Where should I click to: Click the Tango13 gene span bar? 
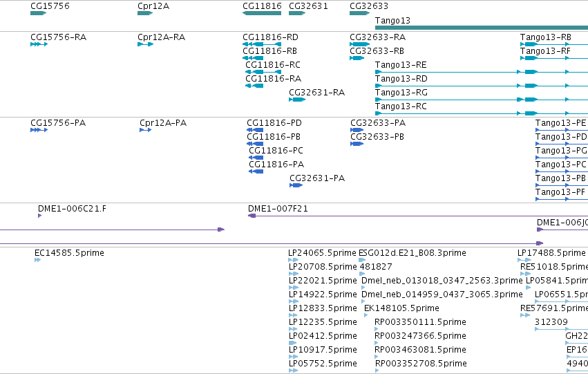pos(482,28)
